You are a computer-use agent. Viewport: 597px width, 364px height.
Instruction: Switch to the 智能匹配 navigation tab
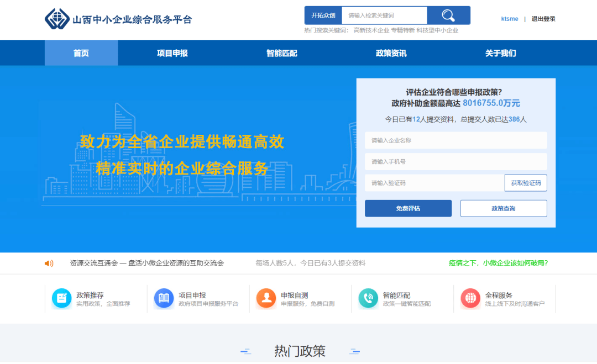pos(282,53)
